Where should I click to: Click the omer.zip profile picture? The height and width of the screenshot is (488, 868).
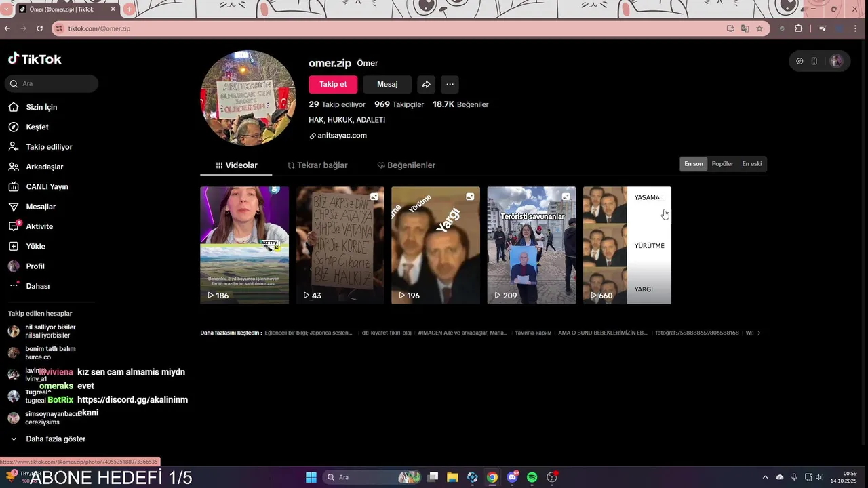point(248,98)
